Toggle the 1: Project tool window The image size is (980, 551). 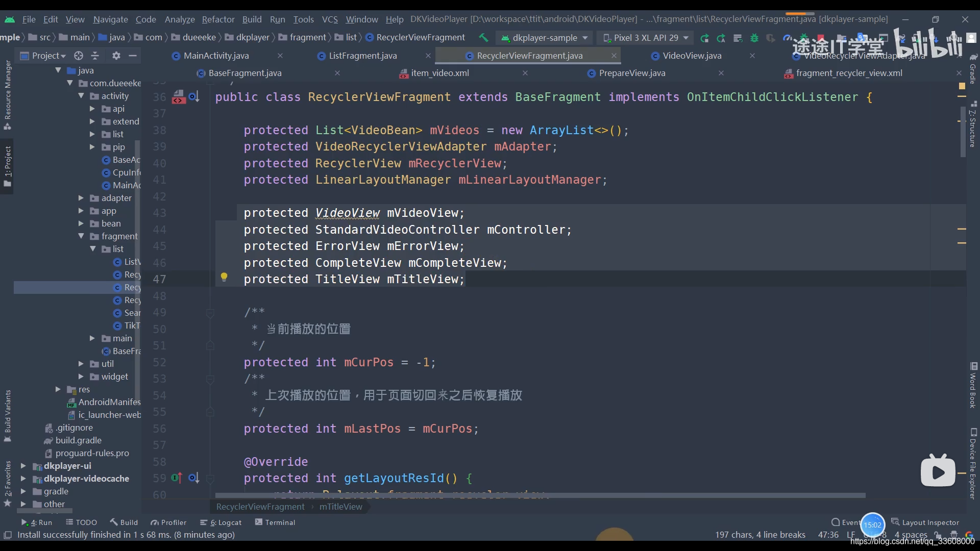(x=8, y=166)
